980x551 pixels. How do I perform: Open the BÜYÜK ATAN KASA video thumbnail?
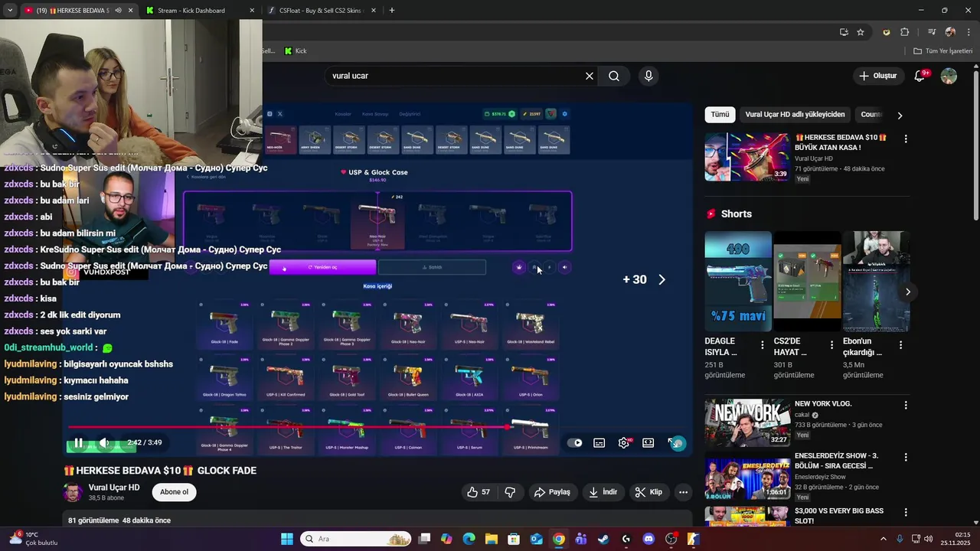pyautogui.click(x=747, y=157)
